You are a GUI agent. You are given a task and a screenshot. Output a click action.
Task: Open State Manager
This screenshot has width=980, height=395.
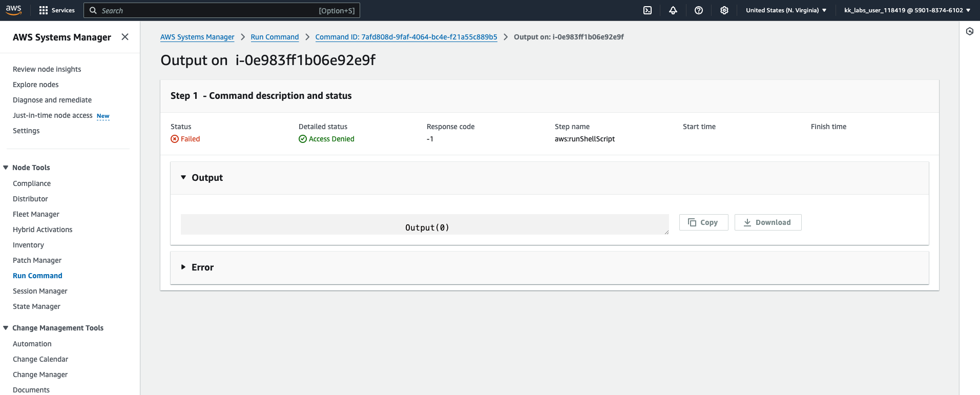36,306
